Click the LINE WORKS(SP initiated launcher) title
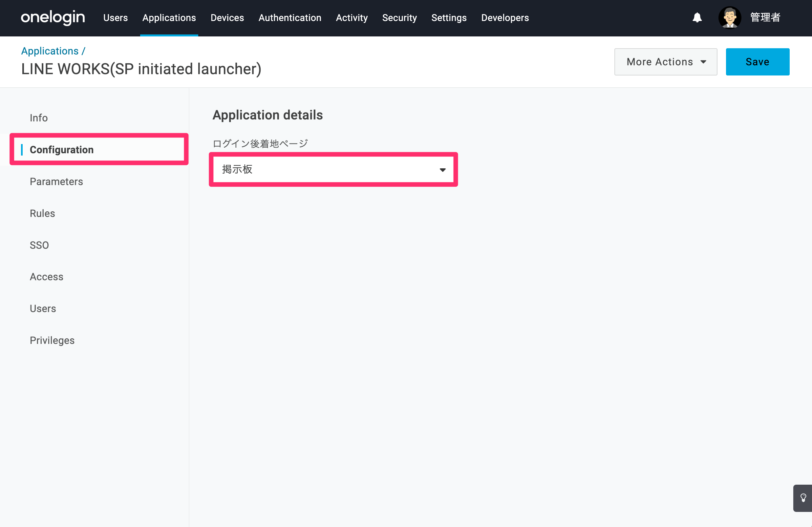Image resolution: width=812 pixels, height=527 pixels. pos(141,69)
